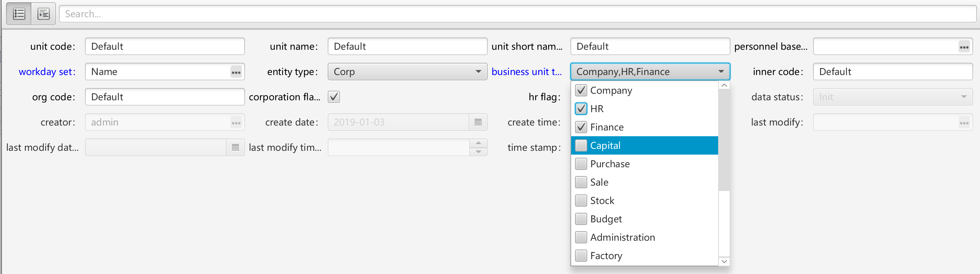Check the Stock option
Image resolution: width=980 pixels, height=274 pixels.
click(581, 201)
